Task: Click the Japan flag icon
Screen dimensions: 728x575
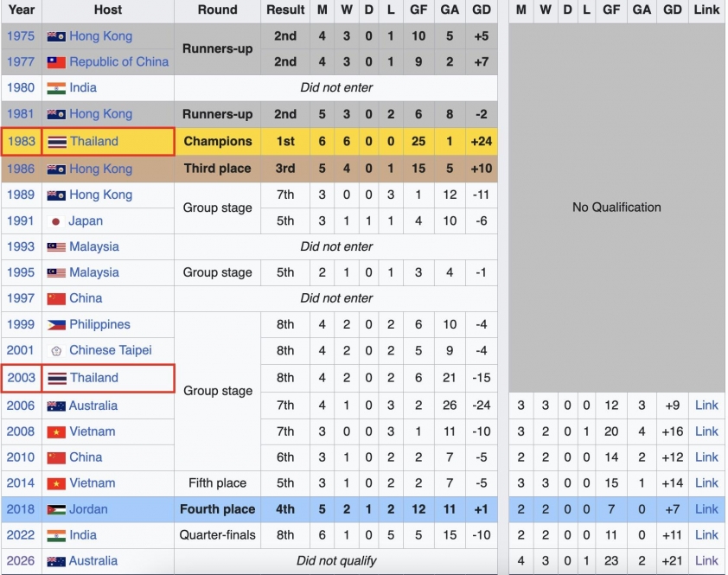Action: pyautogui.click(x=56, y=221)
